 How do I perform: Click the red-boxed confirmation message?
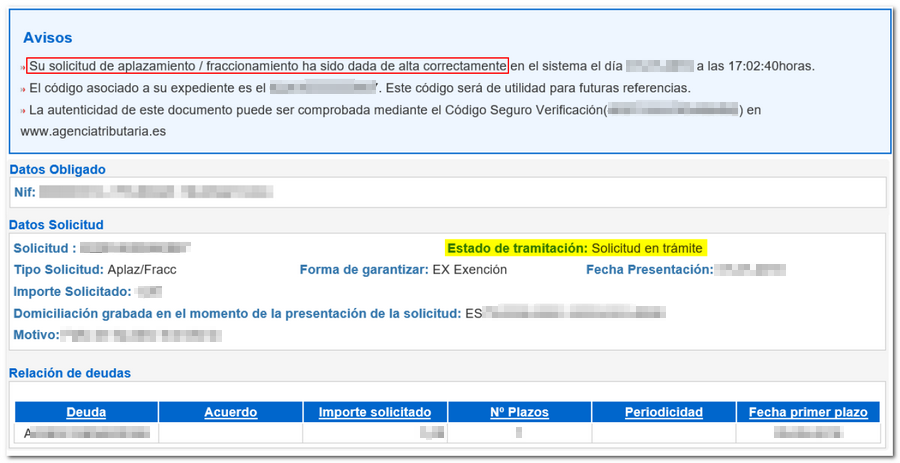tap(267, 66)
